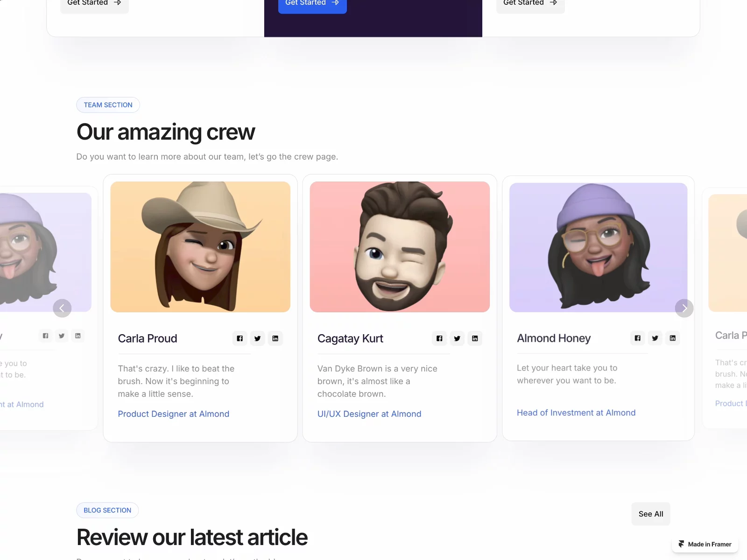
Task: Visit Cagatay Kurt's LinkedIn icon
Action: click(475, 338)
